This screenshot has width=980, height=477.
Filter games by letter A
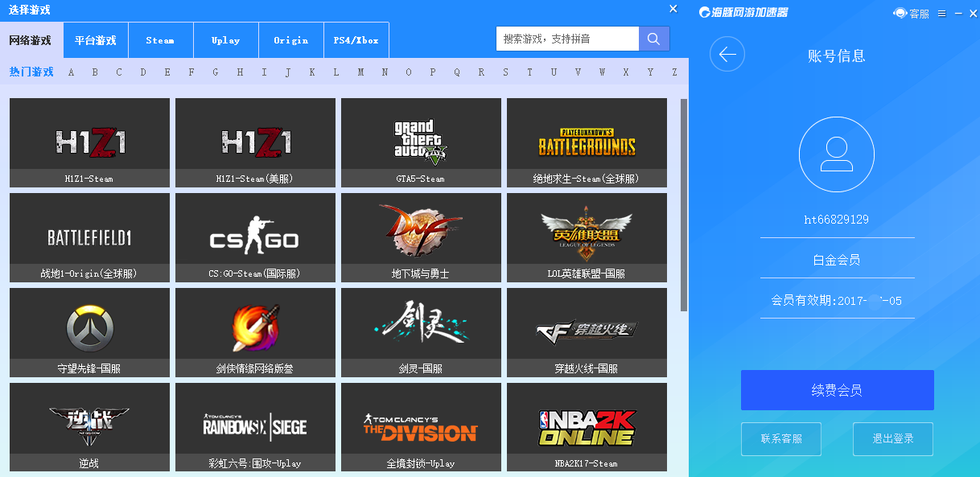71,72
